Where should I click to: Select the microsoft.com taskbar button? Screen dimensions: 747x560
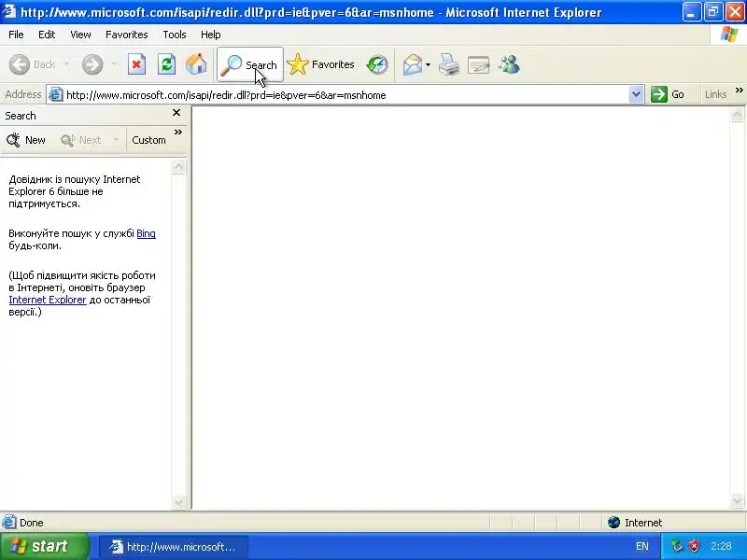pos(174,547)
